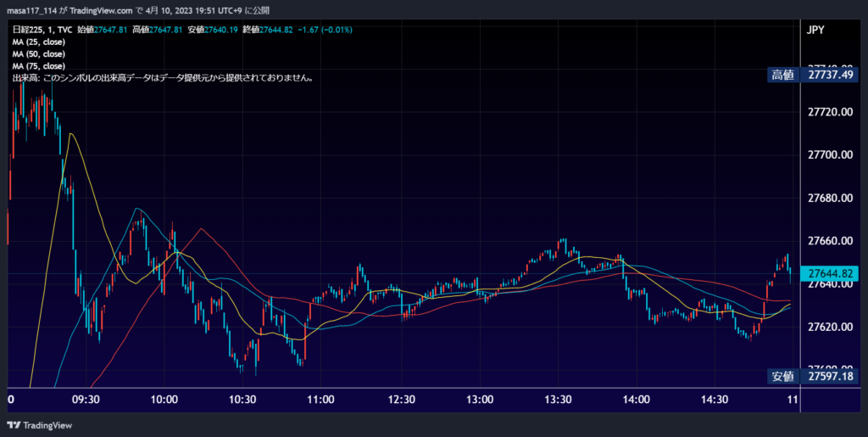Open the masa117_114 publisher name
Screen dimensions: 868x437
(32, 10)
